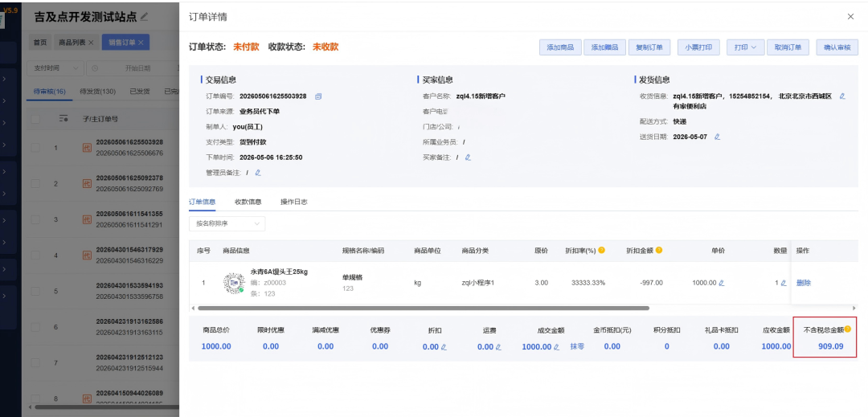Edit the unit price 1000.00 pencil icon
The width and height of the screenshot is (868, 417).
point(721,283)
